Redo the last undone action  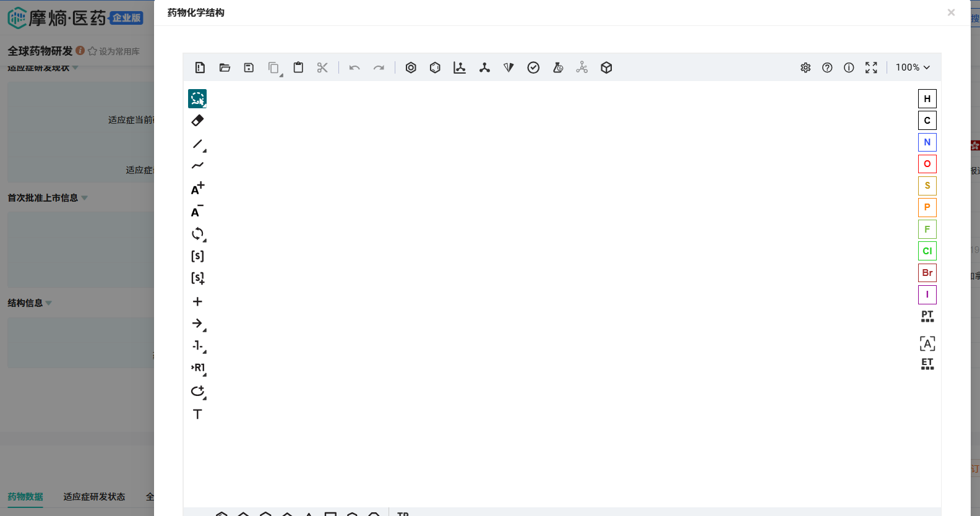379,67
